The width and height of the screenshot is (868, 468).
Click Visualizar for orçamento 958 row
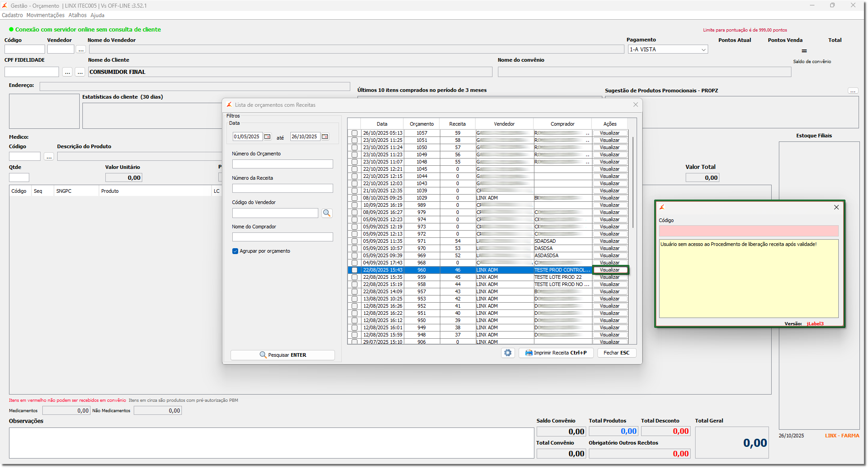(x=610, y=284)
